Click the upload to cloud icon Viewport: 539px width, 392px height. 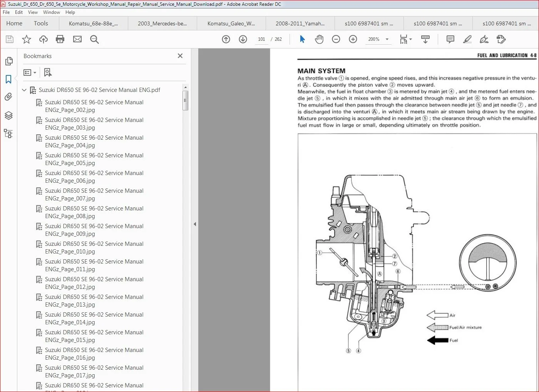point(44,39)
